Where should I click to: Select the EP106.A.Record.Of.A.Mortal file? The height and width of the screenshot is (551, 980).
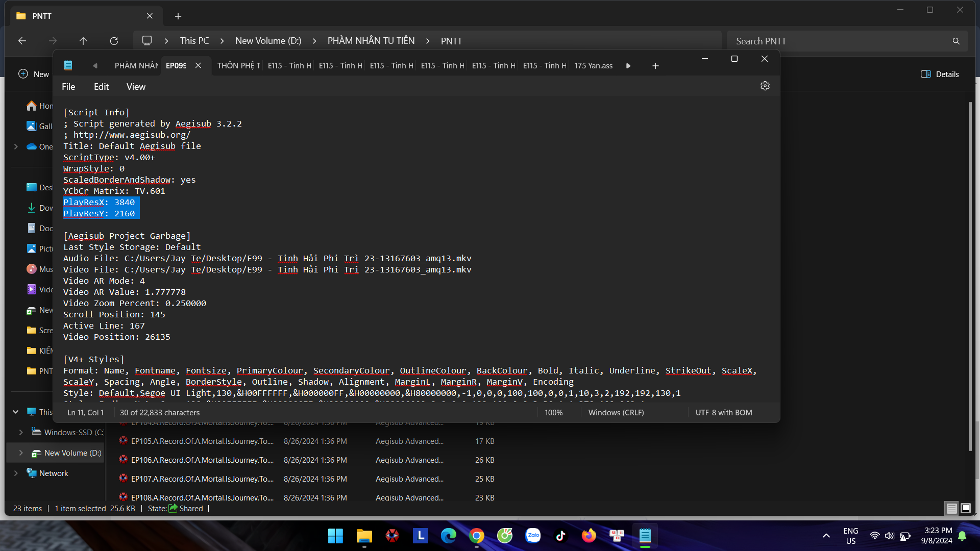[x=202, y=460]
